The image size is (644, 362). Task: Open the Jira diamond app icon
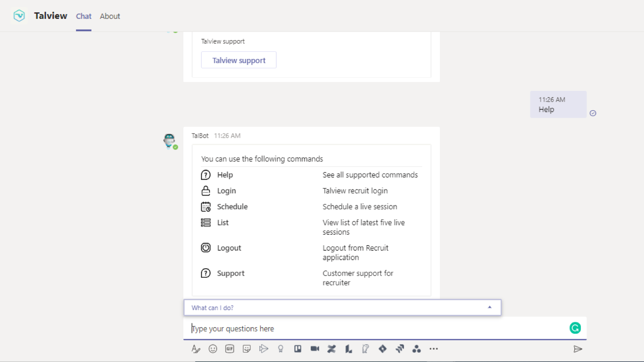pyautogui.click(x=382, y=349)
